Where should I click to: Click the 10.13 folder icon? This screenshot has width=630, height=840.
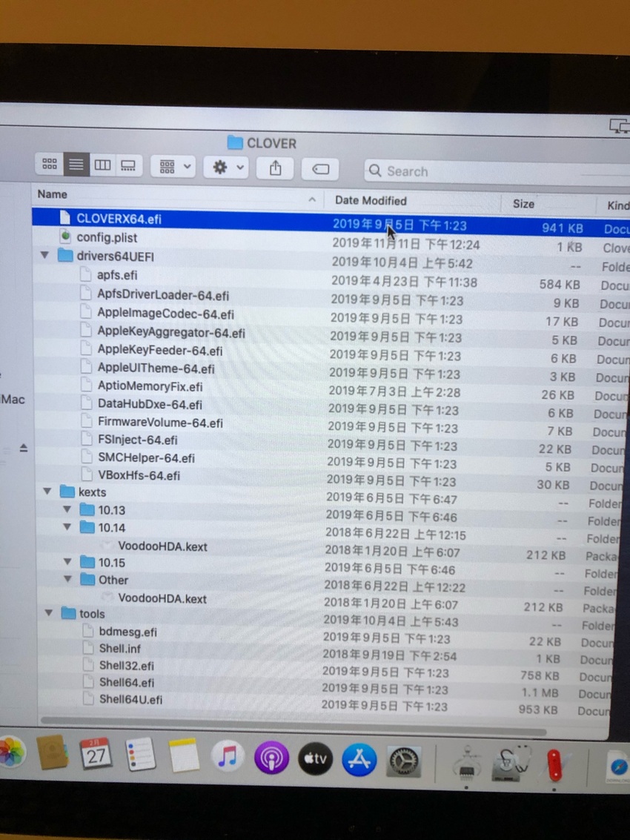click(87, 509)
